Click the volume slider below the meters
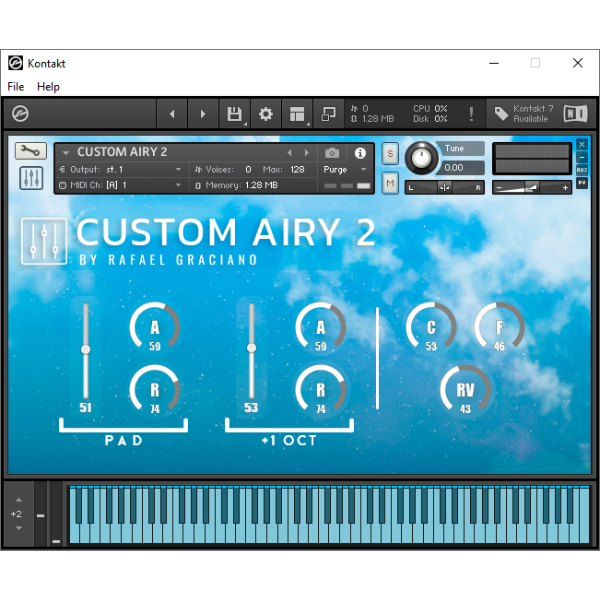Image resolution: width=600 pixels, height=600 pixels. [x=532, y=188]
